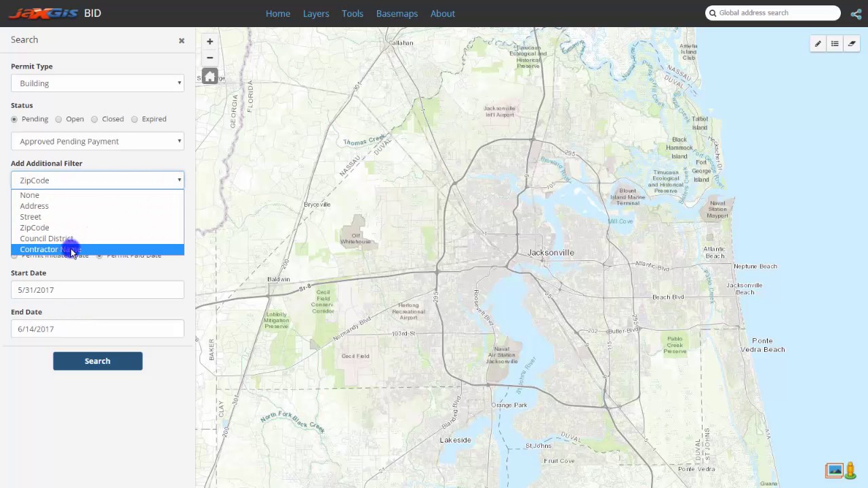The height and width of the screenshot is (488, 868).
Task: Select the Expired status radio
Action: tap(134, 119)
